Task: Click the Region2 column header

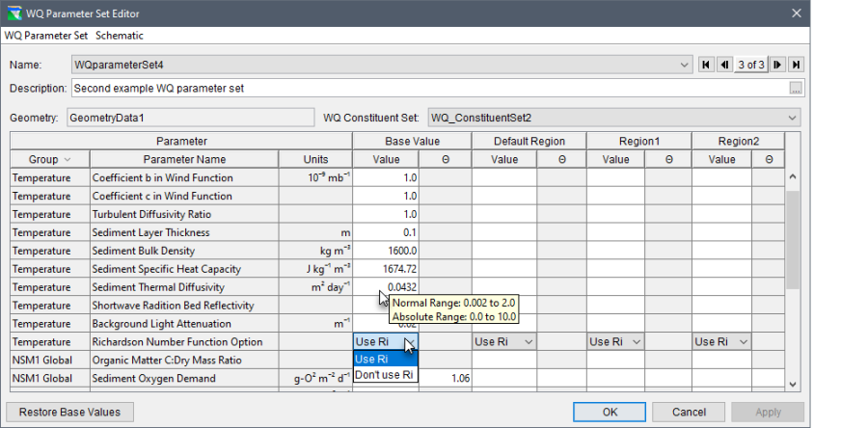Action: 739,141
